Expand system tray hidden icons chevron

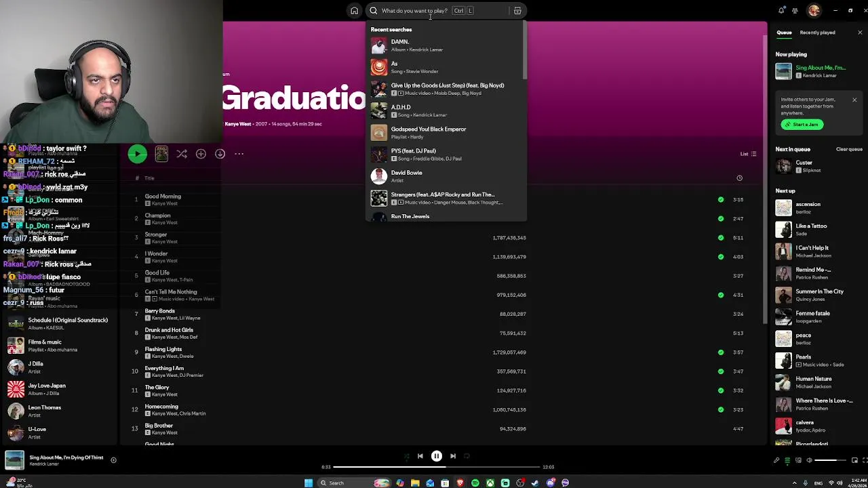coord(794,483)
